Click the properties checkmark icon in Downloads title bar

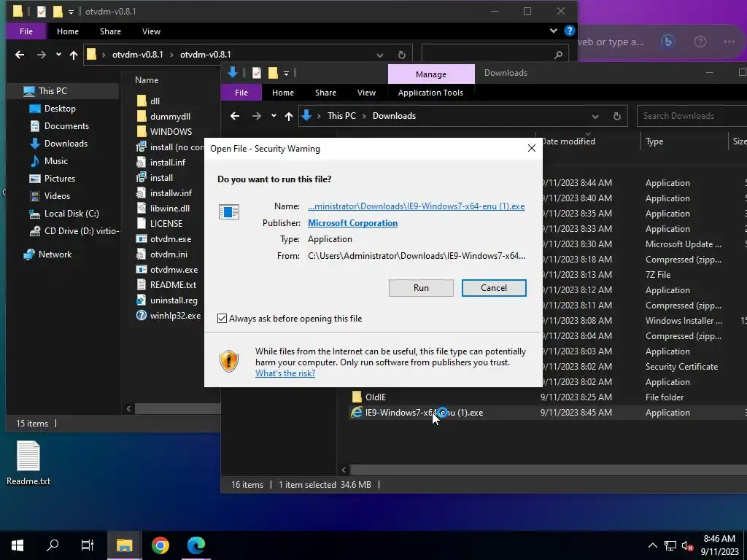[x=256, y=73]
